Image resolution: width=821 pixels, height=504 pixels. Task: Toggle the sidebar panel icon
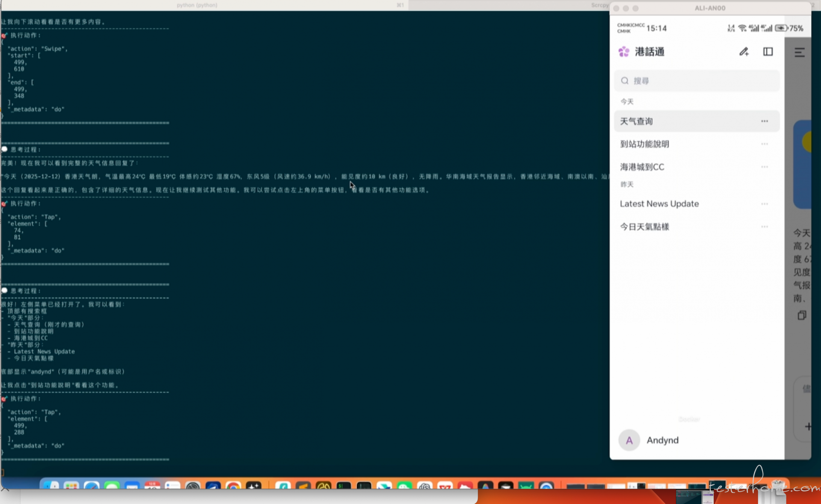click(768, 52)
